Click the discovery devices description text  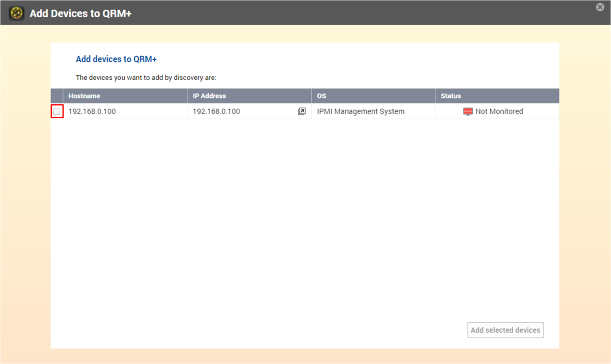tap(146, 77)
